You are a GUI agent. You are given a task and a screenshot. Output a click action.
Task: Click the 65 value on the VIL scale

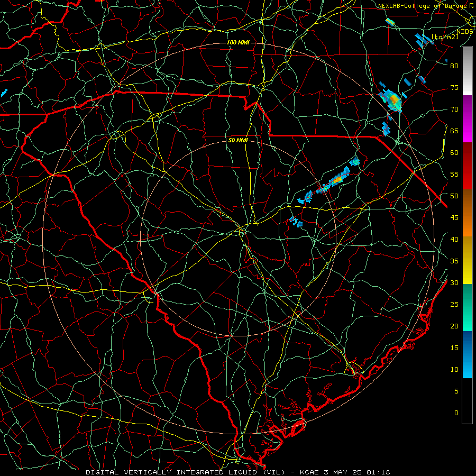coord(454,131)
